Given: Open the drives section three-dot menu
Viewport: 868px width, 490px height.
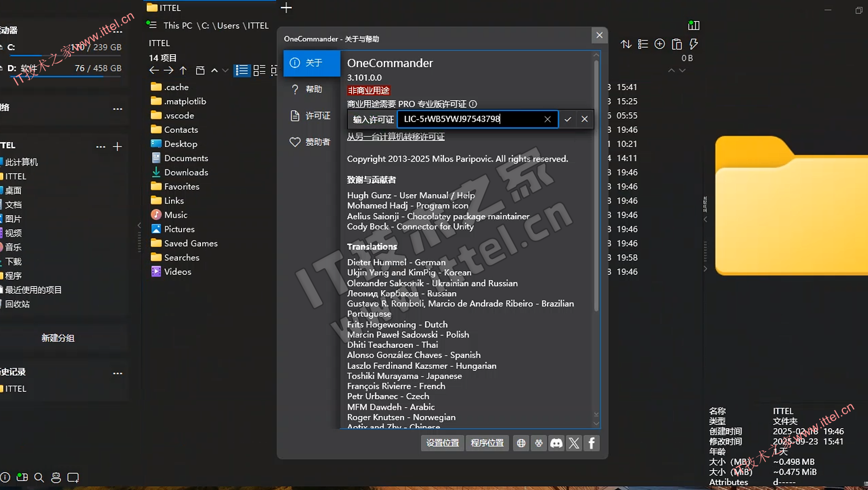Looking at the screenshot, I should point(118,31).
